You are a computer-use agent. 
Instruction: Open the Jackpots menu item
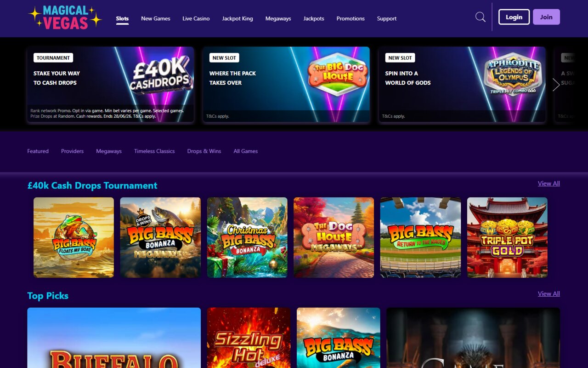coord(314,19)
